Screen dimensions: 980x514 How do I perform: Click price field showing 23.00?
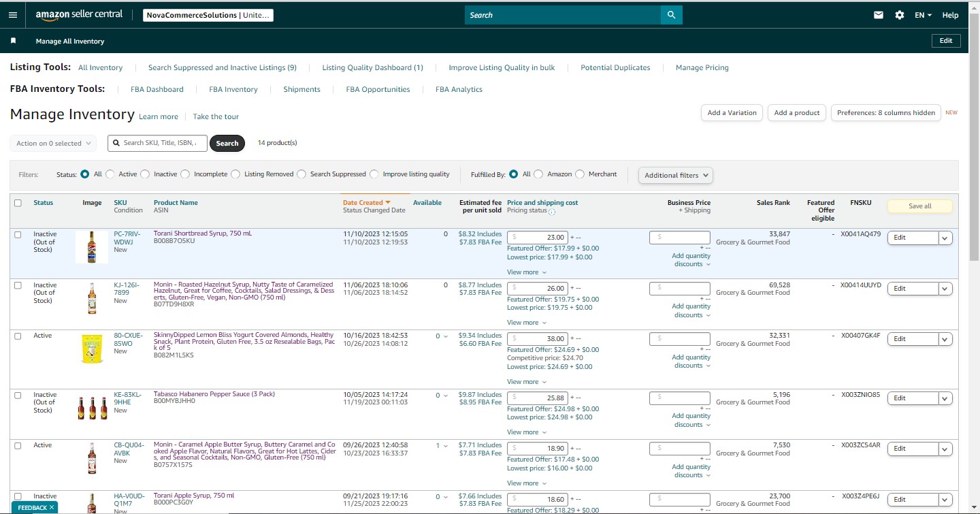538,238
